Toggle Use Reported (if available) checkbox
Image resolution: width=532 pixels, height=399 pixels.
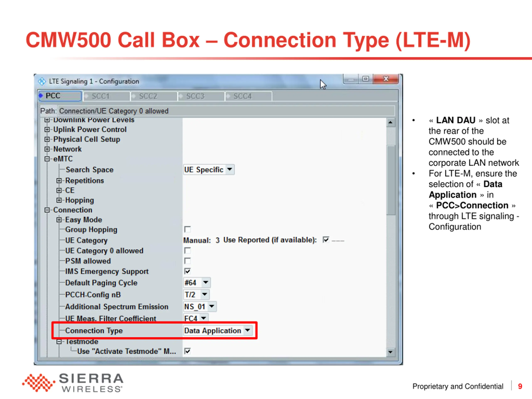326,240
